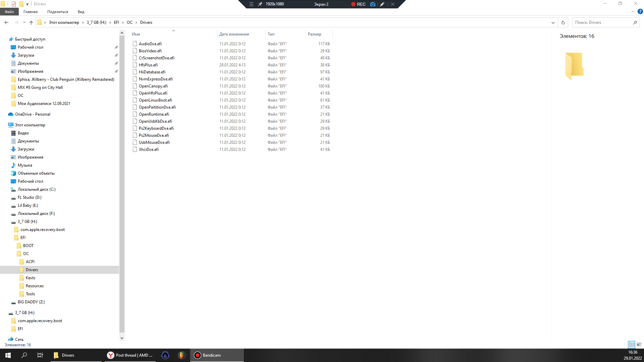This screenshot has height=362, width=644.
Task: Toggle the Bandicam pin icon
Action: point(260,4)
